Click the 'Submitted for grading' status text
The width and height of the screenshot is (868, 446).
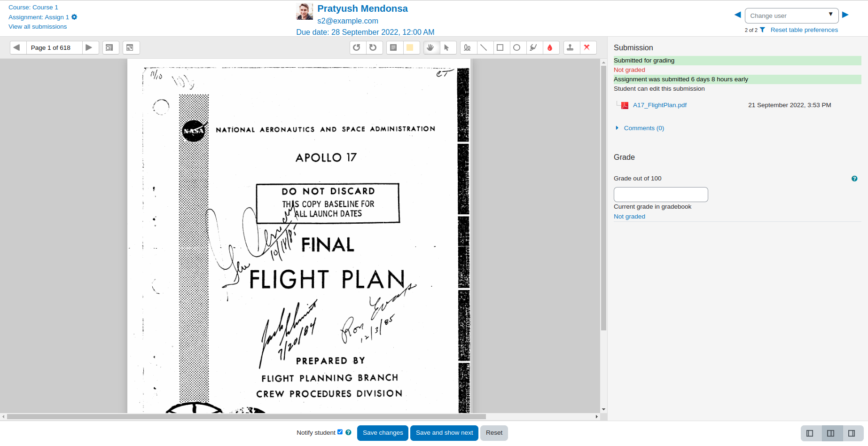[644, 61]
